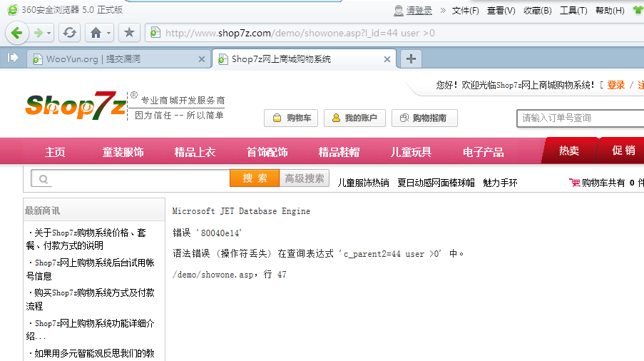The image size is (644, 361).
Task: Click the red cart icon by 购物车共有
Action: click(x=574, y=183)
